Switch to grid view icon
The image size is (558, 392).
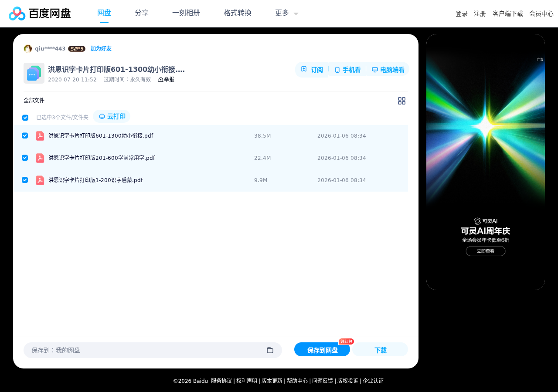pyautogui.click(x=401, y=101)
